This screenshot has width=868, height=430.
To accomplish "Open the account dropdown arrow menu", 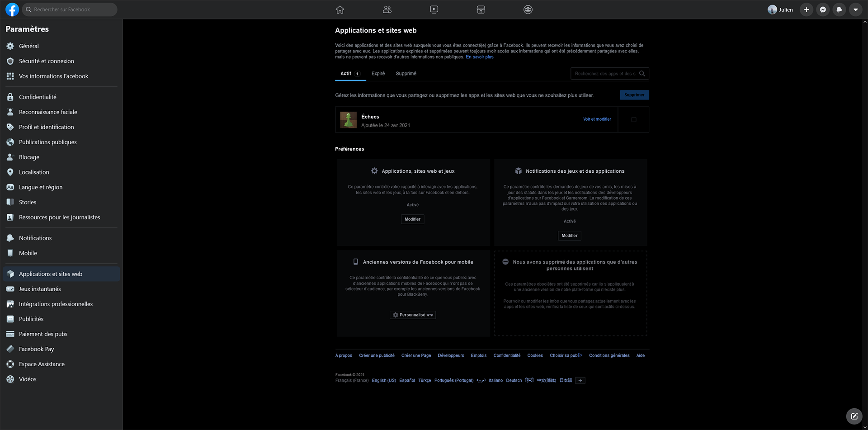I will (855, 9).
